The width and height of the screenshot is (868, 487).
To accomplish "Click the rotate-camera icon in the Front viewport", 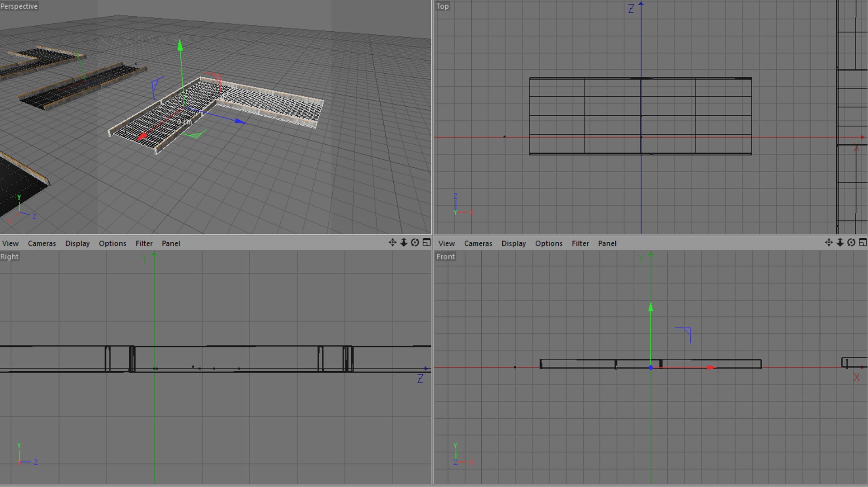I will [851, 242].
